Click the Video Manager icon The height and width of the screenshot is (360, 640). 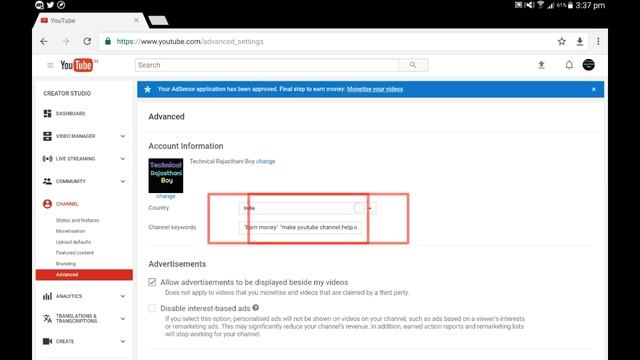[x=47, y=136]
